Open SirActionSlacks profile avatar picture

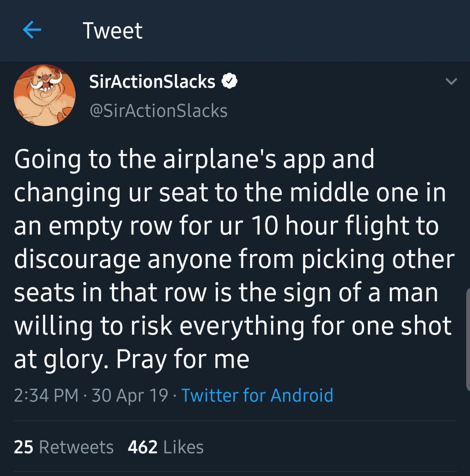coord(44,95)
